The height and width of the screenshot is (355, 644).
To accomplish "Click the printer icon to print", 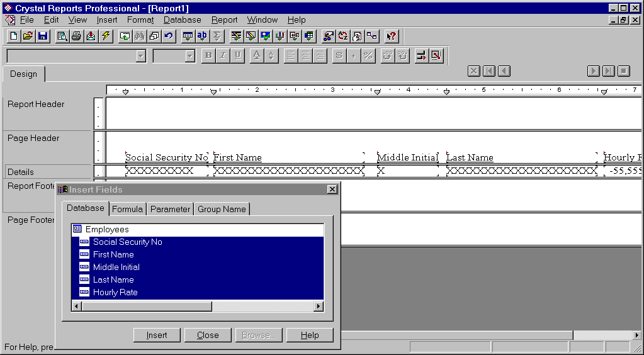I will click(x=76, y=36).
